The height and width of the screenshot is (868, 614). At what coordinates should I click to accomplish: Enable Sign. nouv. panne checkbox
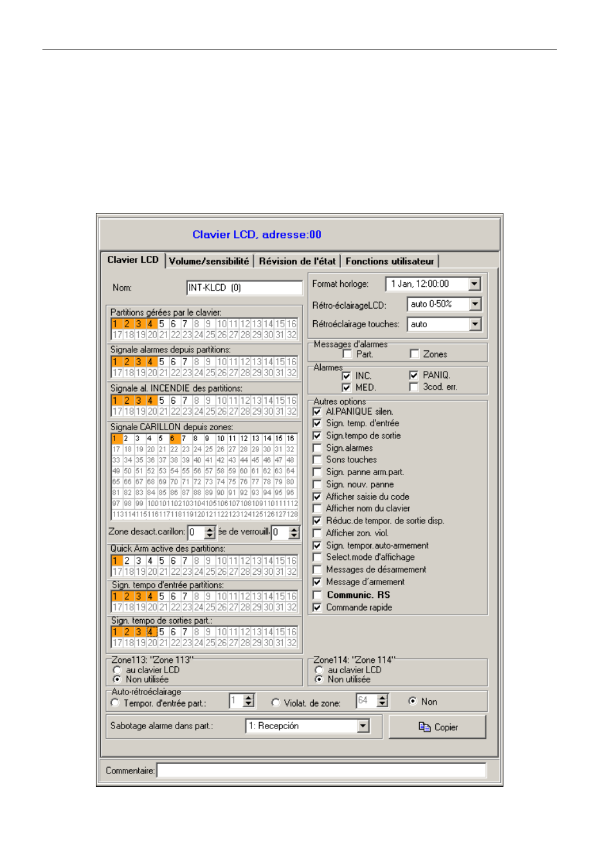click(317, 484)
